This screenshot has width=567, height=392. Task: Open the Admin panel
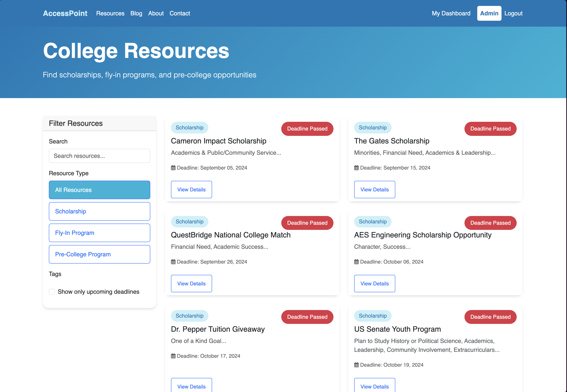489,13
